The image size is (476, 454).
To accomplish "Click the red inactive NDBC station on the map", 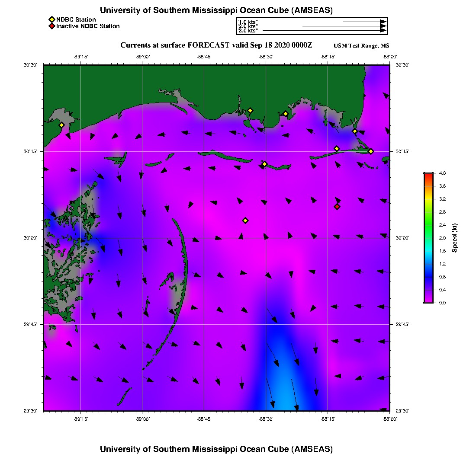I will 337,207.
